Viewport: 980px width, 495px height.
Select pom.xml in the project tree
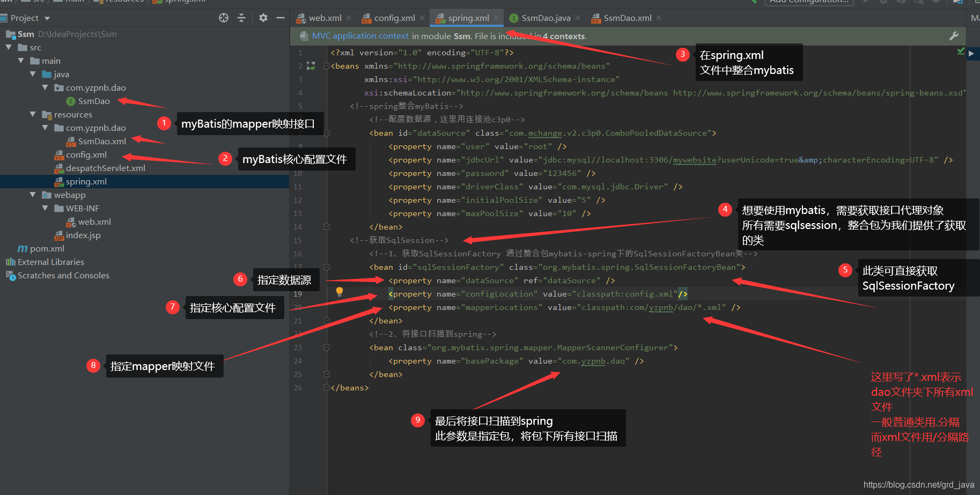[x=47, y=248]
